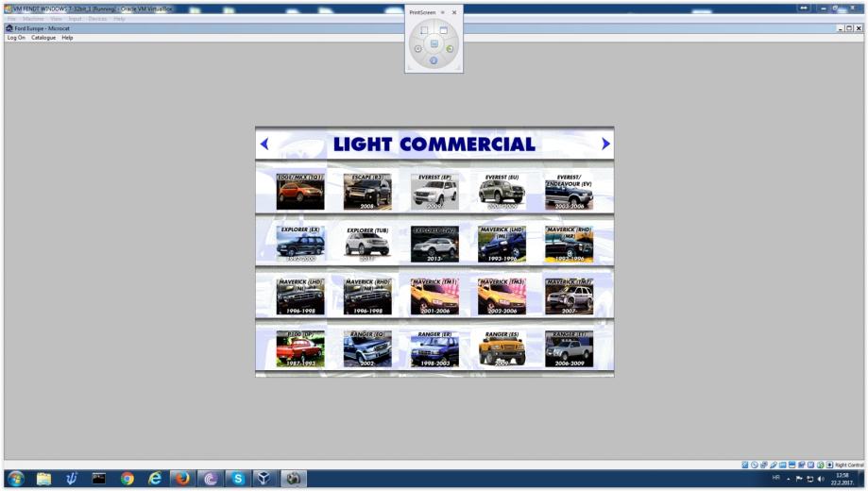
Task: Select the orange Ranger (ES) truck
Action: pos(502,348)
